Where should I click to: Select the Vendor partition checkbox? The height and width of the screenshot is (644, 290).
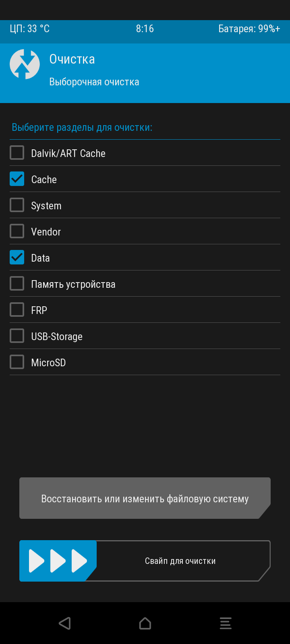coord(17,231)
